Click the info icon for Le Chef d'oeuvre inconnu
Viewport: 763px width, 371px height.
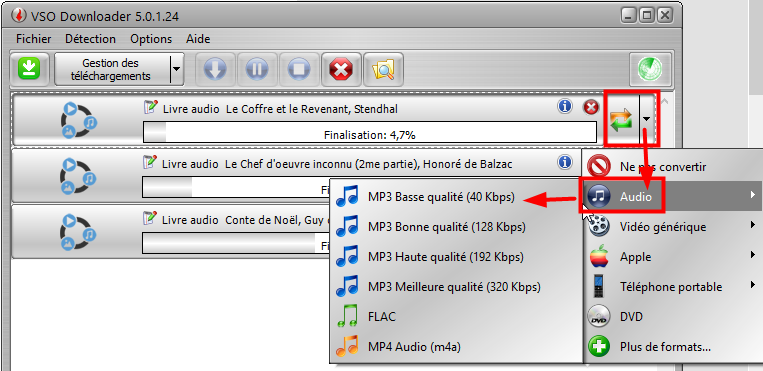coord(565,162)
